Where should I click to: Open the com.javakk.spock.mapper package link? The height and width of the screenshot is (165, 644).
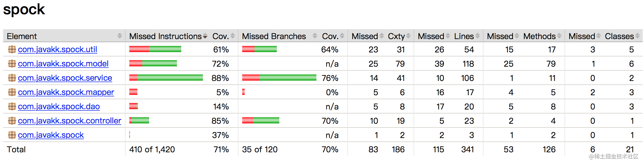(66, 92)
